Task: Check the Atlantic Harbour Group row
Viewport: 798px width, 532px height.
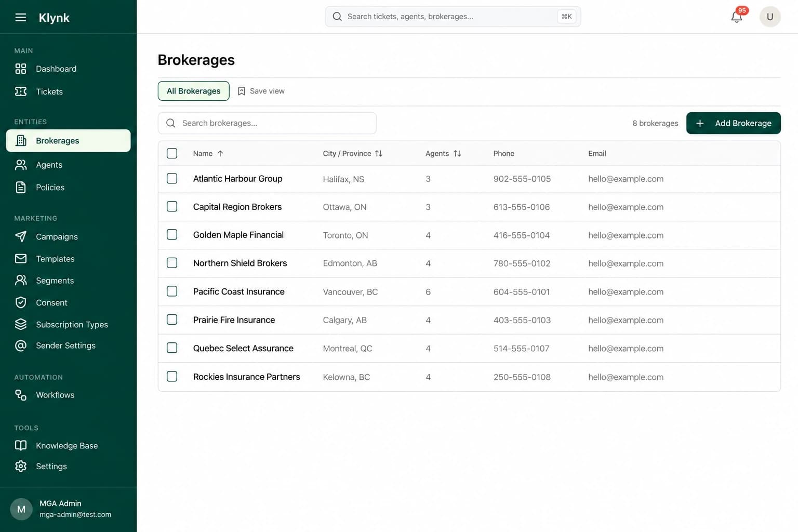Action: (x=172, y=179)
